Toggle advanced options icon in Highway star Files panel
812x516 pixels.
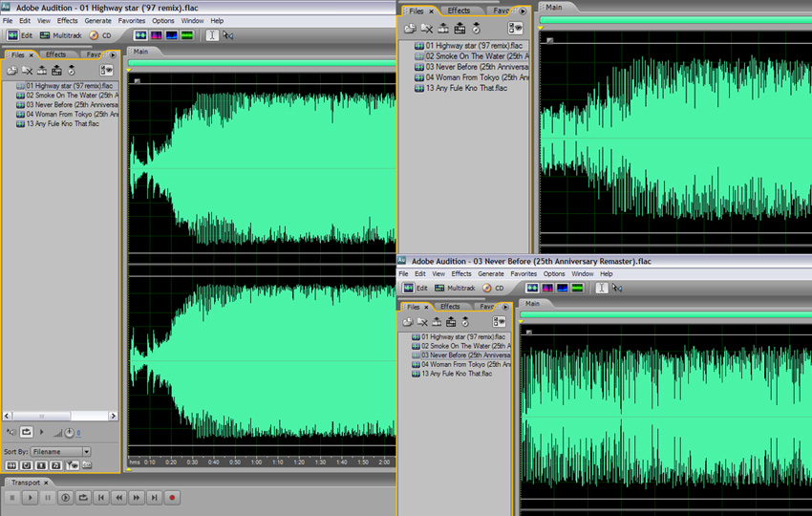tap(106, 71)
